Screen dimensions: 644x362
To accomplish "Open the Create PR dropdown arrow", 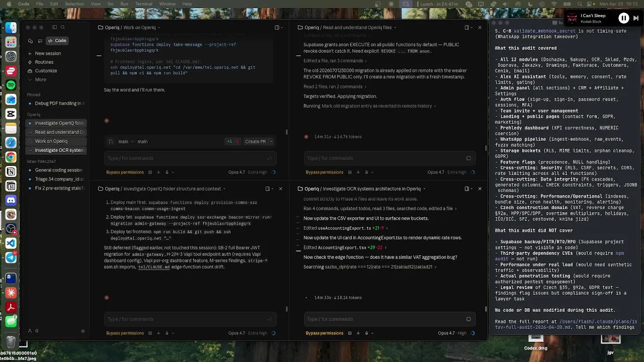I will click(271, 142).
